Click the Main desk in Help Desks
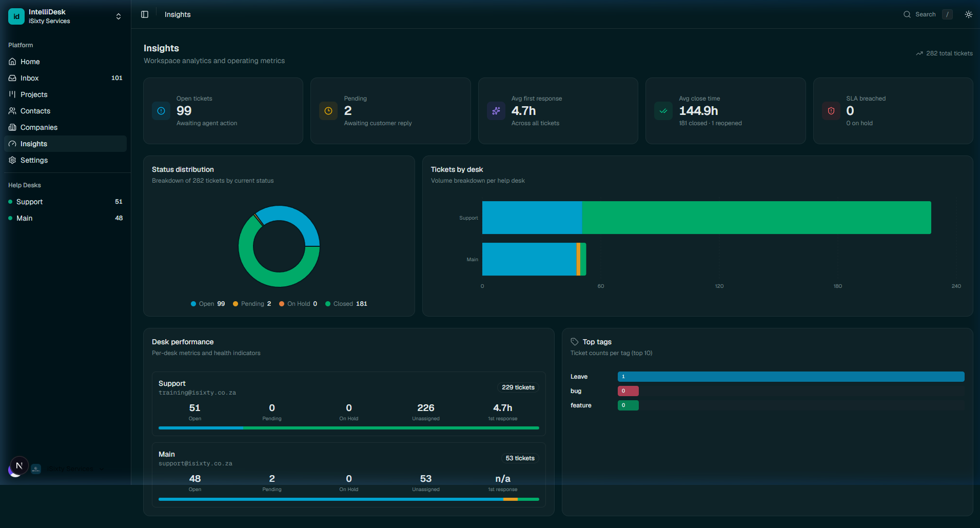Screen dimensions: 980x528 (x=25, y=218)
